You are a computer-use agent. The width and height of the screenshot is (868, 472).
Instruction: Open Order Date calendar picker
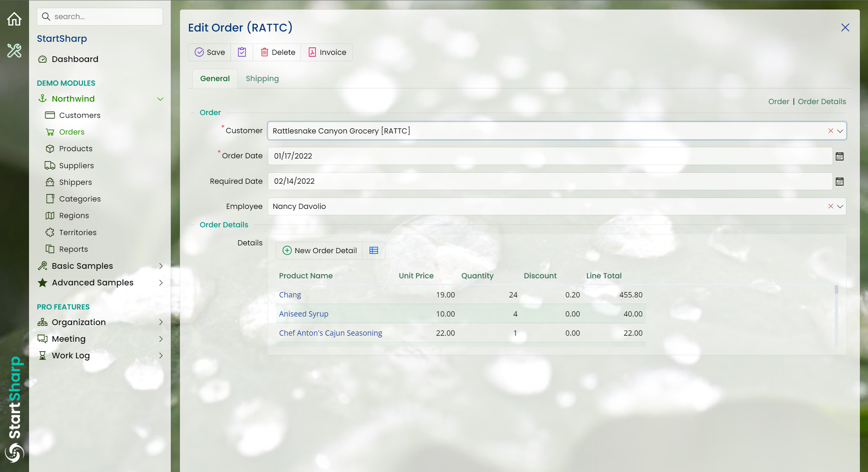(839, 156)
